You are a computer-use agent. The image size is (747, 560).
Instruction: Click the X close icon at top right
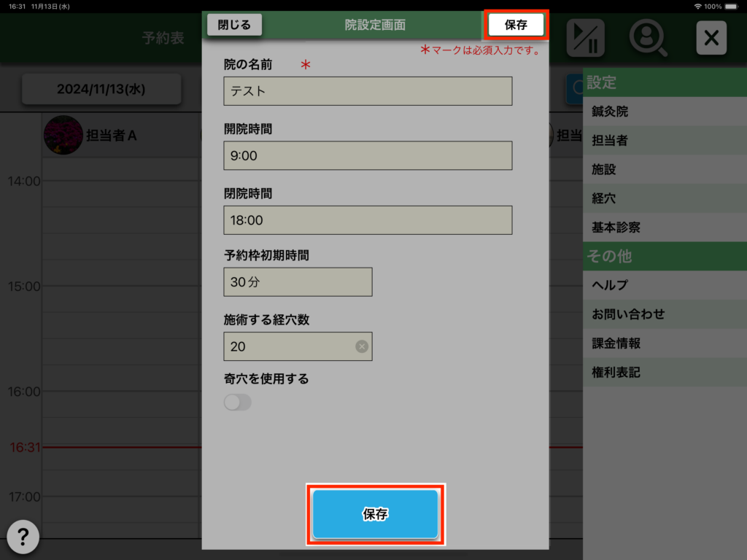[711, 38]
